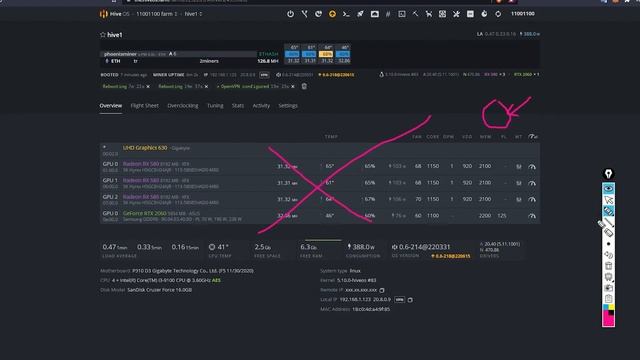
Task: Dismiss the second Rebooting notification
Action: [207, 87]
